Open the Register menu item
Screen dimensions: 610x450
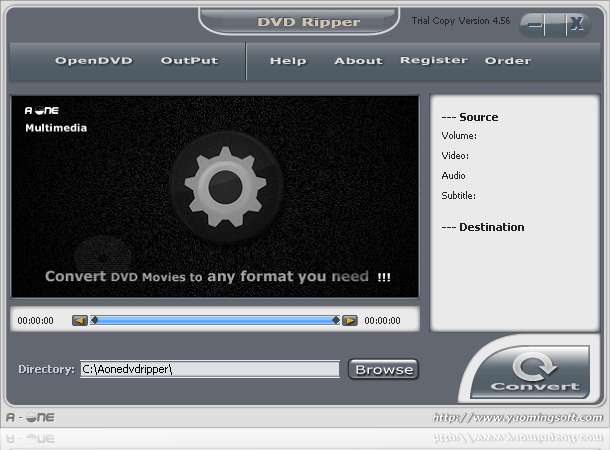click(x=434, y=61)
